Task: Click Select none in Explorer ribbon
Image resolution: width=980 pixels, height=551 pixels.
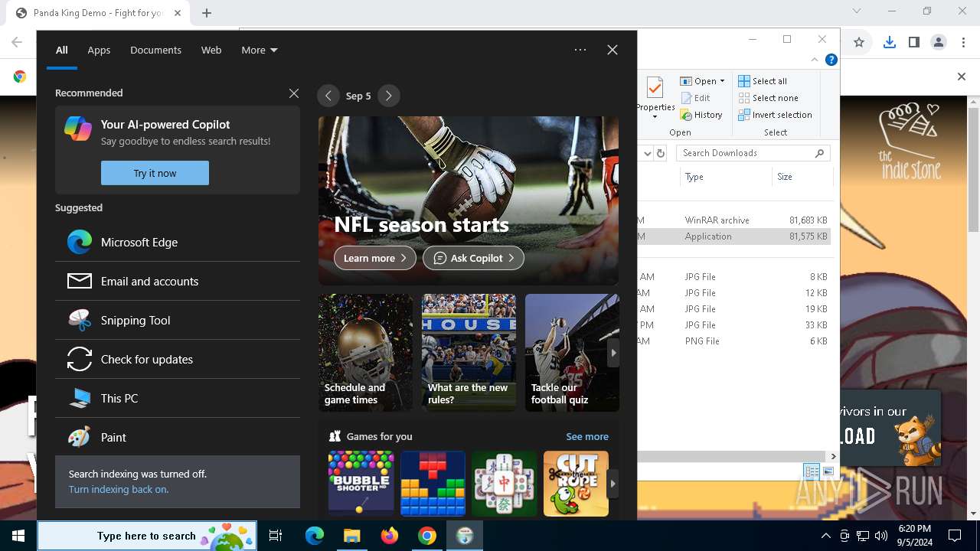Action: (x=768, y=98)
